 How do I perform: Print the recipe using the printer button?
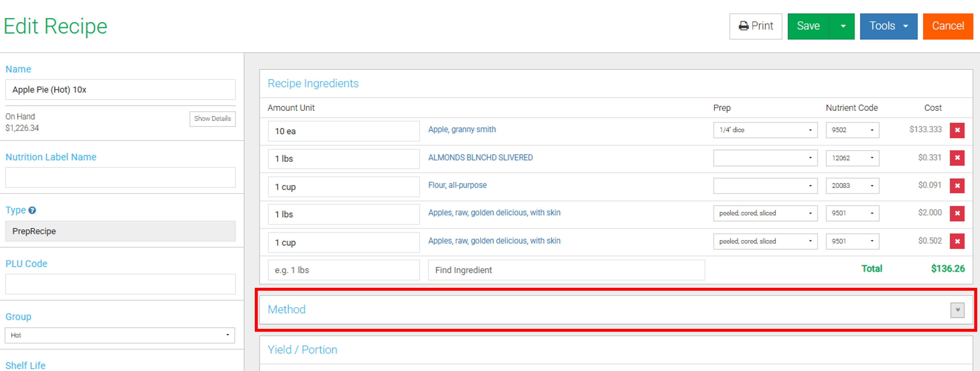tap(755, 26)
